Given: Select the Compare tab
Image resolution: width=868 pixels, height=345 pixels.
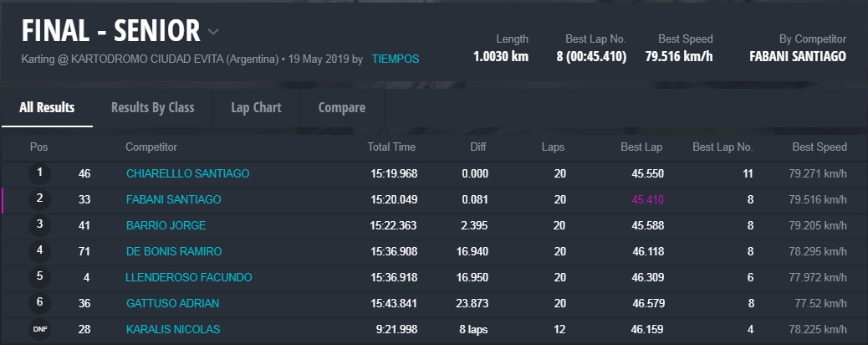Looking at the screenshot, I should point(342,108).
